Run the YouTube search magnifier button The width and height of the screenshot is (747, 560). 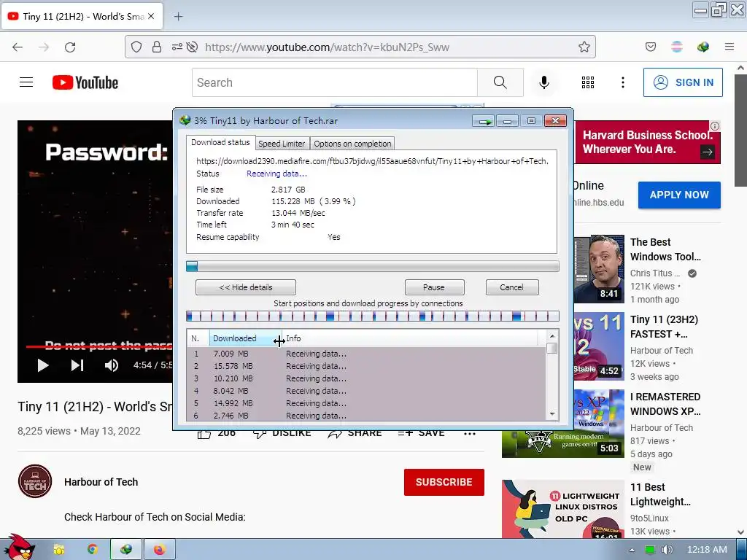coord(500,82)
